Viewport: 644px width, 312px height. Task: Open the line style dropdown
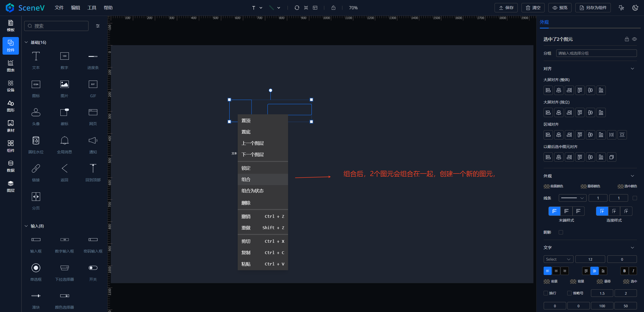click(x=572, y=198)
